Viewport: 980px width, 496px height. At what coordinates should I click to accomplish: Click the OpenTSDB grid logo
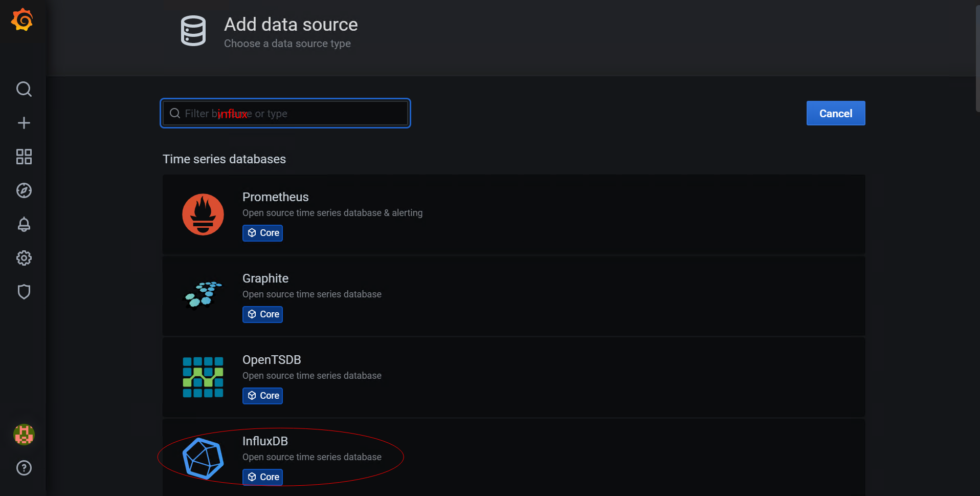click(203, 377)
